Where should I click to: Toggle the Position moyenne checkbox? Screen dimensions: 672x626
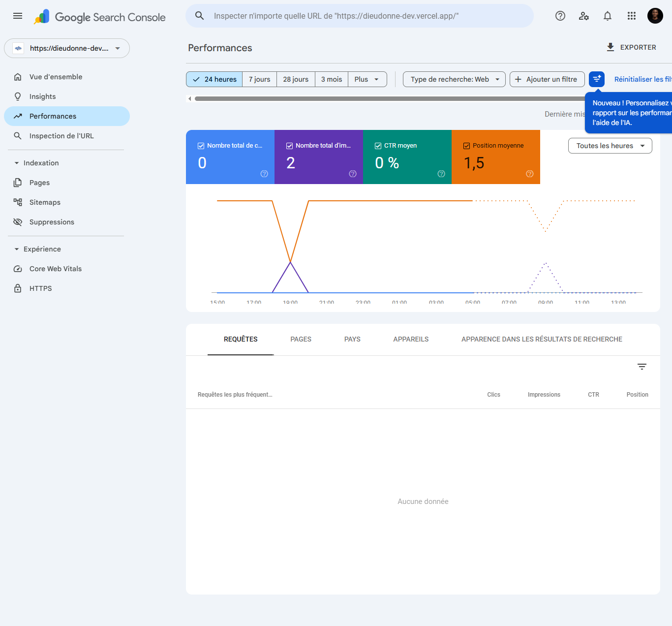[x=466, y=146]
